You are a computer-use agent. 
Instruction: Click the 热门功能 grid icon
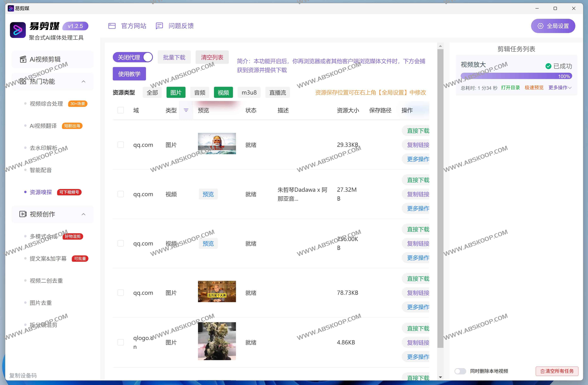[x=23, y=81]
